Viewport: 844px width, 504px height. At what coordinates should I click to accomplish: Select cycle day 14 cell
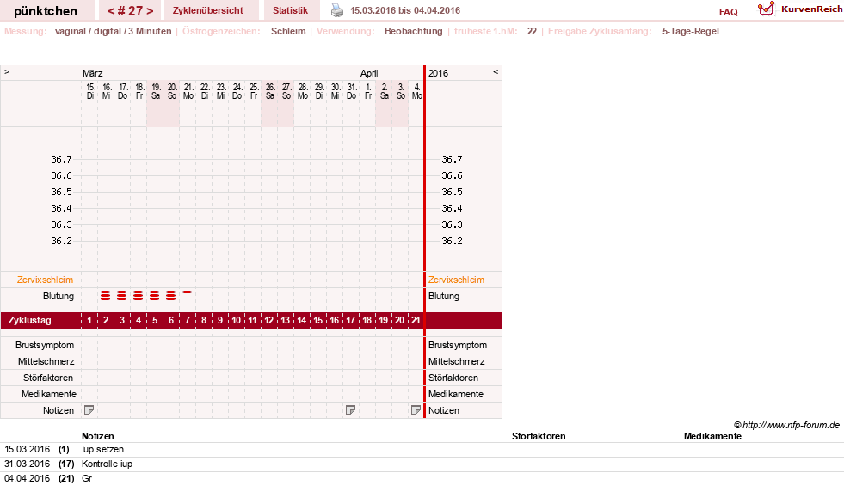click(301, 320)
